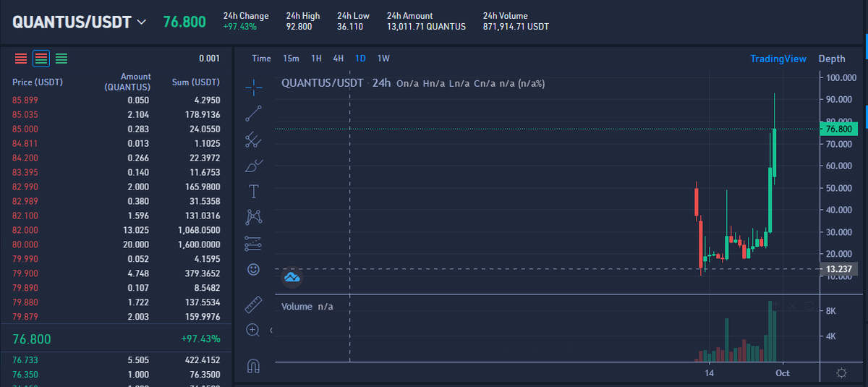Click the Oct date label on time axis
868x387 pixels.
point(783,373)
